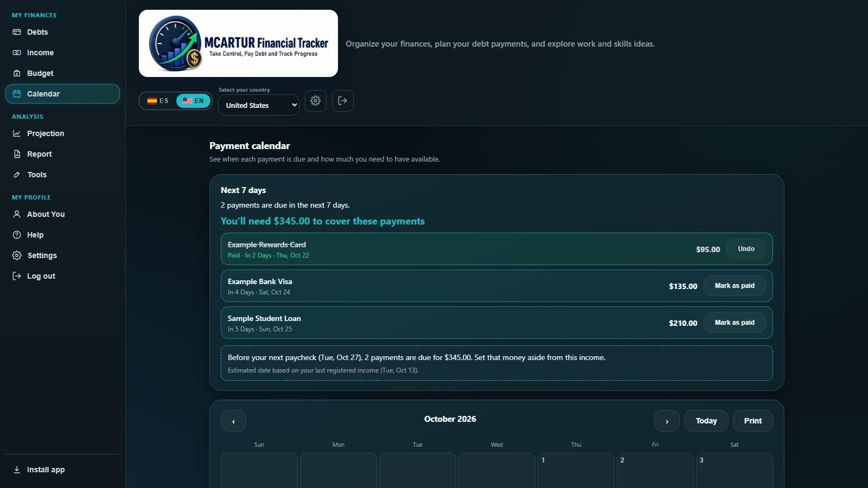Click the Sample Student Loan payment row
This screenshot has width=868, height=488.
pos(497,323)
